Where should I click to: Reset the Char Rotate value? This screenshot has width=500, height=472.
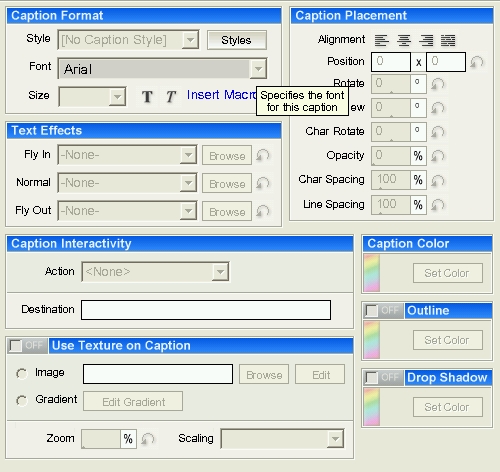[438, 132]
